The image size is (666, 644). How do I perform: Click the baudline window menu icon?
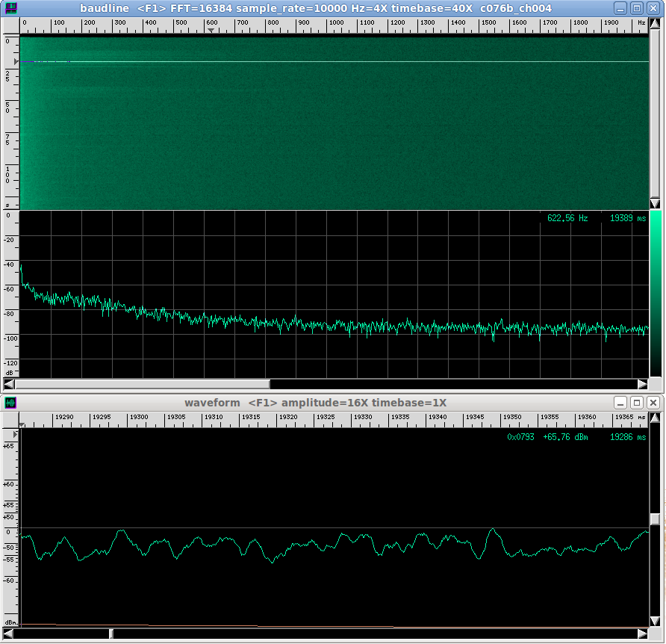pyautogui.click(x=10, y=8)
